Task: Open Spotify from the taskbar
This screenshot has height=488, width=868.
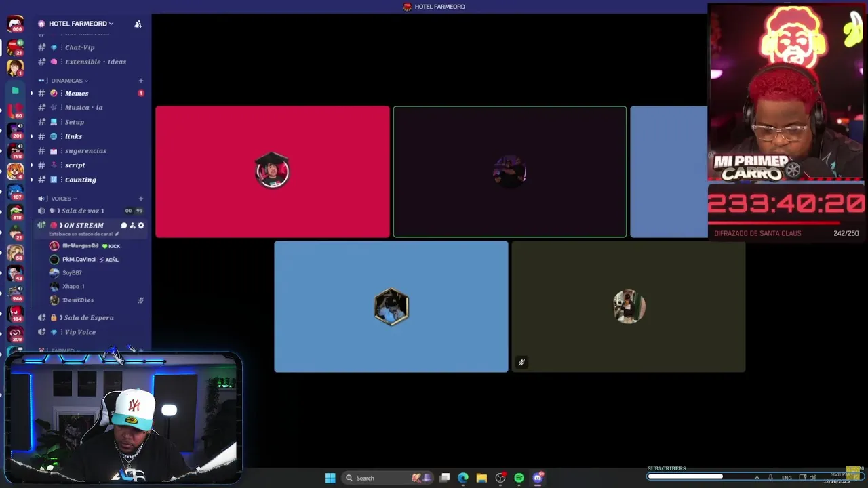Action: click(519, 478)
